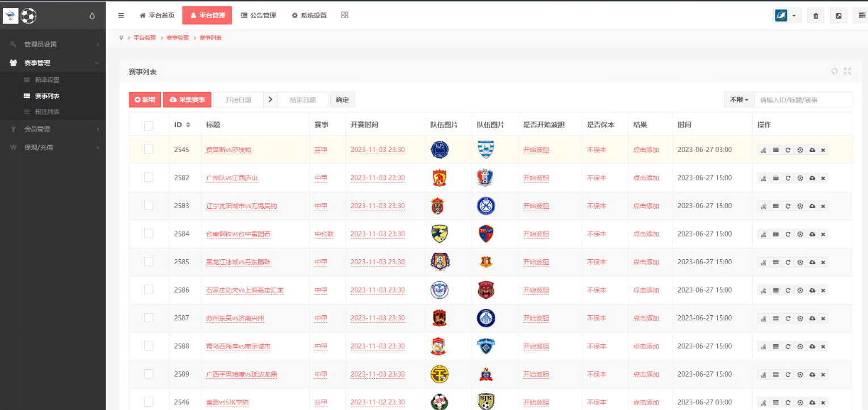Click the soccer ball icon for row 2582
Image resolution: width=868 pixels, height=410 pixels.
click(x=800, y=178)
